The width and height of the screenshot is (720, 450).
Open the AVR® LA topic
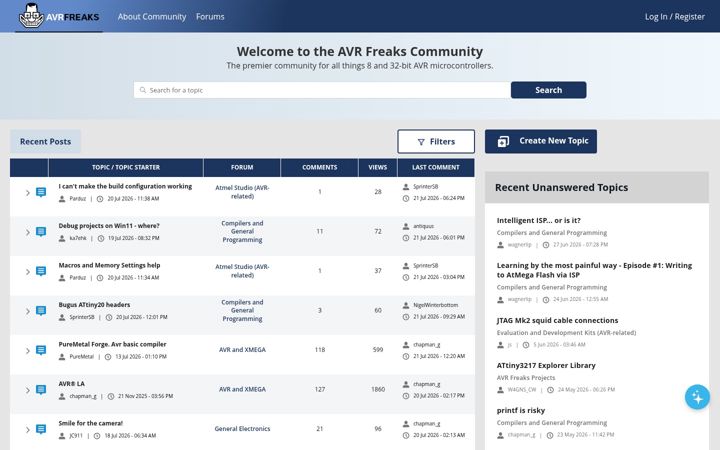[x=71, y=383]
